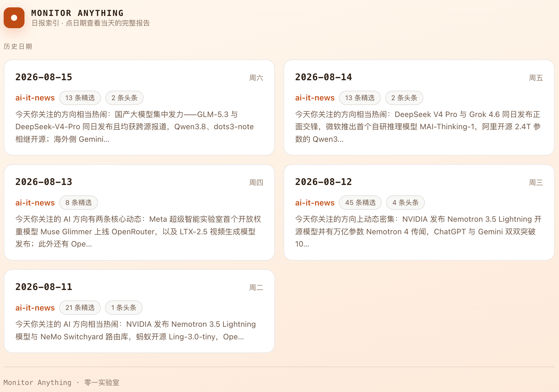Click the 周四 weekday label
The image size is (559, 392).
click(256, 183)
